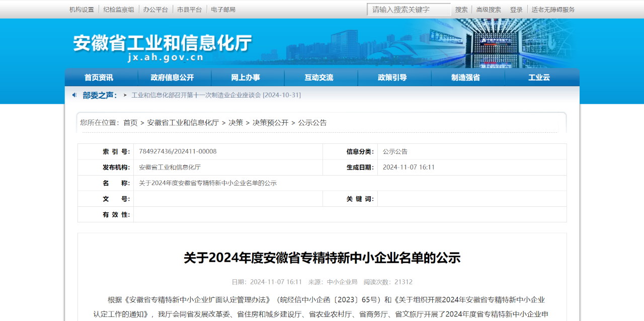Open the 机构设置 top link
The image size is (644, 321).
pyautogui.click(x=82, y=10)
